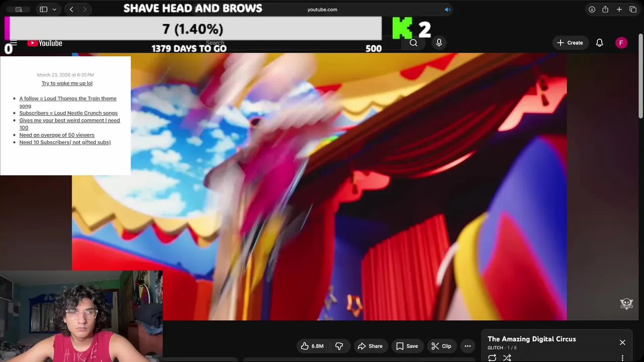Share the video
Image resolution: width=644 pixels, height=362 pixels.
click(x=370, y=346)
